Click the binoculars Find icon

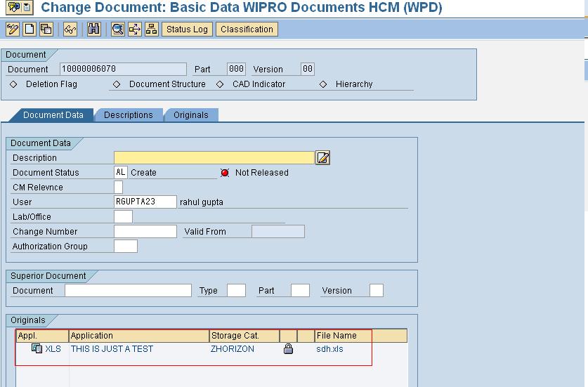click(x=93, y=29)
